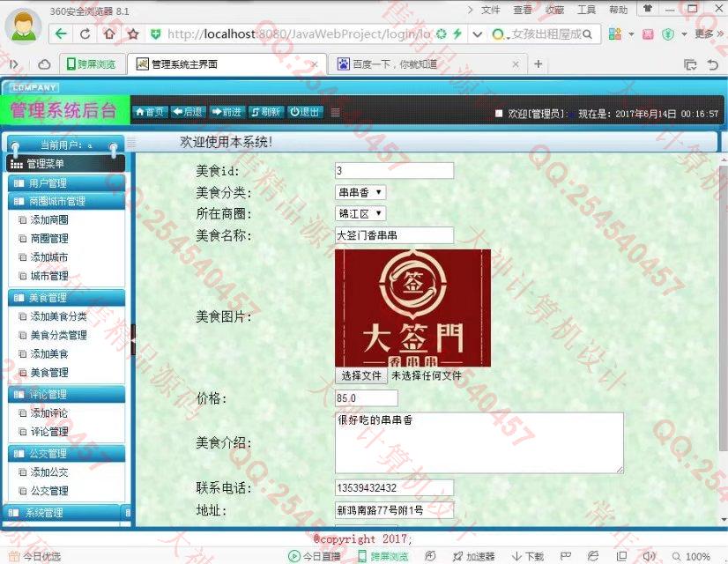Viewport: 728px width, 564px height.
Task: Collapse the 评论管理 section header
Action: (66, 394)
